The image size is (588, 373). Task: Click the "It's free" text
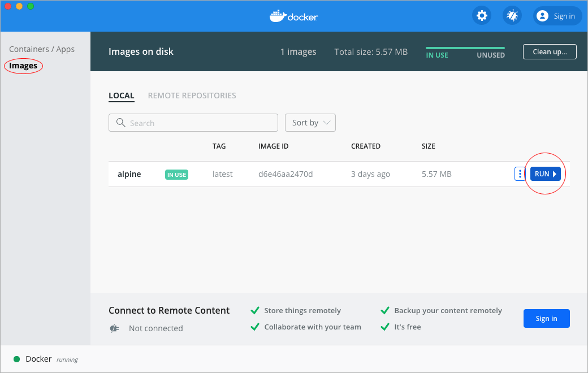[408, 327]
